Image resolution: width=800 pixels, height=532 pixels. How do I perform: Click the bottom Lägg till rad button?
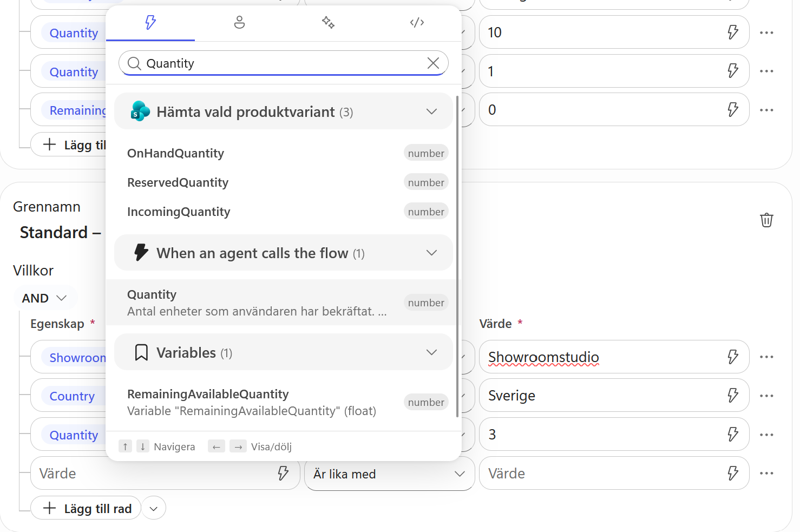coord(86,508)
